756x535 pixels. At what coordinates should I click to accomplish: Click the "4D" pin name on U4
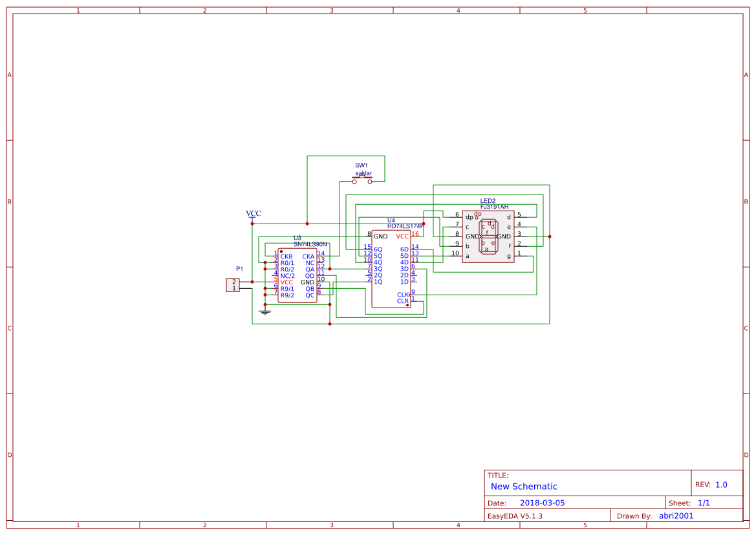[405, 262]
